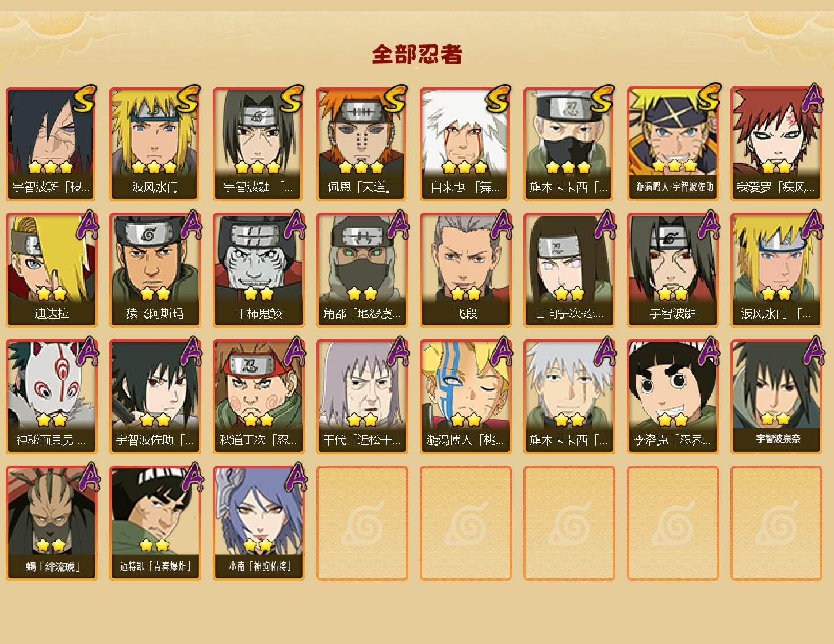834x644 pixels.
Task: Open the 蝎「绯流琥」 ninja card
Action: (x=52, y=524)
